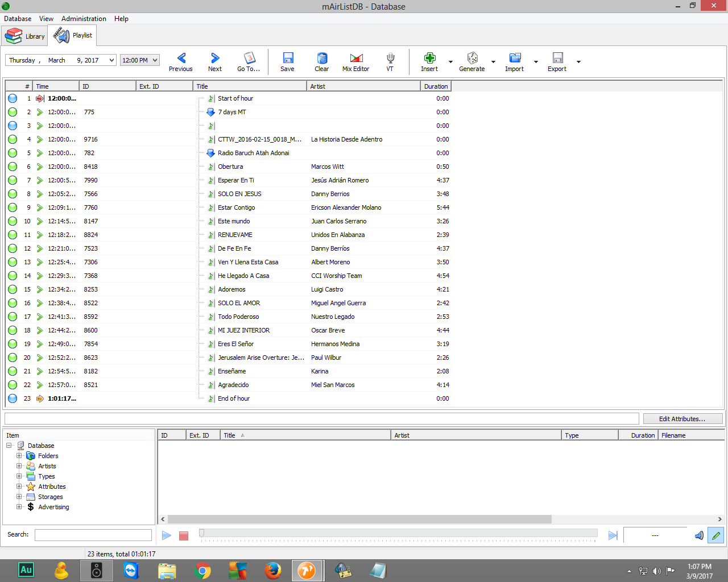Image resolution: width=728 pixels, height=582 pixels.
Task: Open the Insert dropdown arrow
Action: click(450, 62)
